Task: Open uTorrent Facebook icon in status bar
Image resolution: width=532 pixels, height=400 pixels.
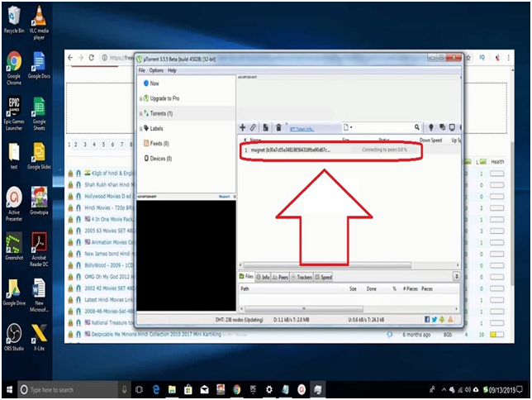Action: [427, 319]
